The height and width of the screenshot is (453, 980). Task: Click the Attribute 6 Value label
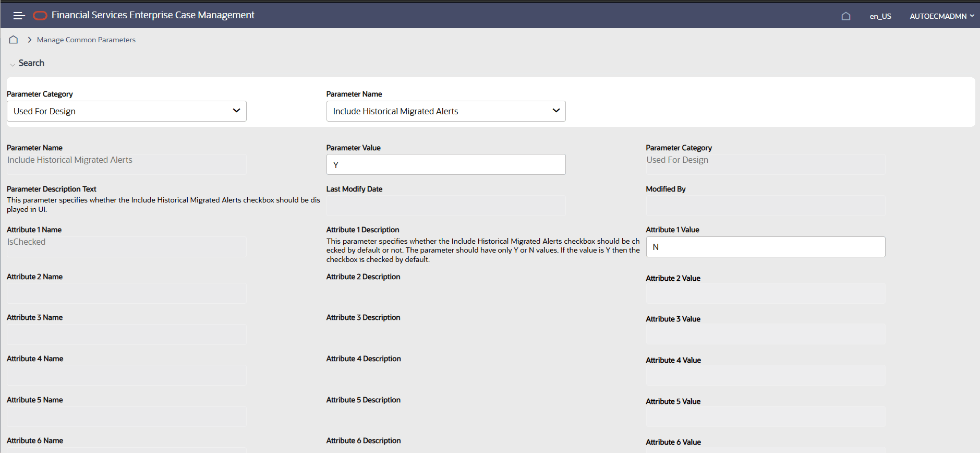coord(673,442)
